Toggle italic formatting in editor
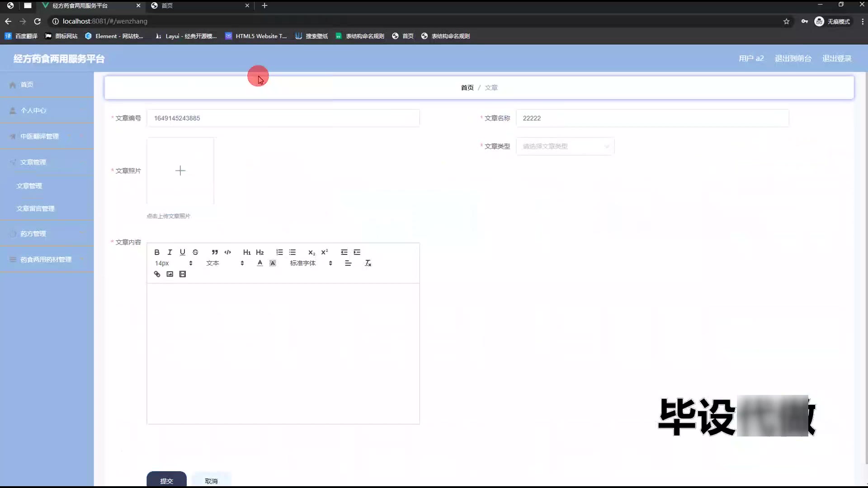 click(x=170, y=252)
